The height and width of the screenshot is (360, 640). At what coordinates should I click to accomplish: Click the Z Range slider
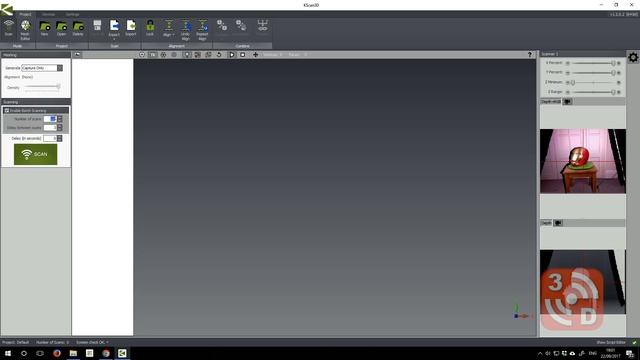point(593,92)
